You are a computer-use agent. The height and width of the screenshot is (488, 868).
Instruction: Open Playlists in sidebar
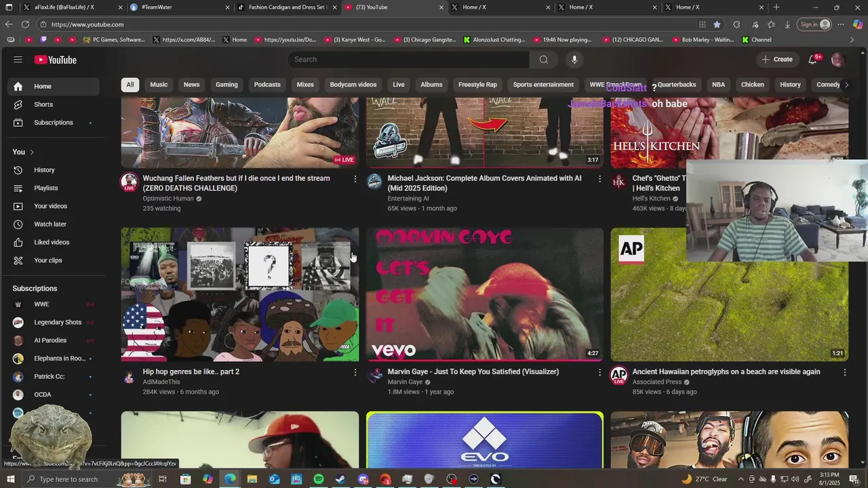click(54, 188)
